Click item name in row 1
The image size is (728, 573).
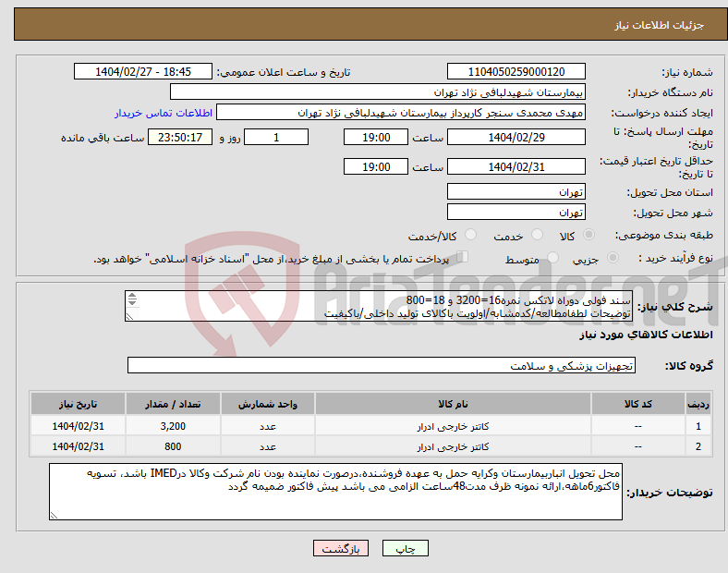[x=453, y=426]
